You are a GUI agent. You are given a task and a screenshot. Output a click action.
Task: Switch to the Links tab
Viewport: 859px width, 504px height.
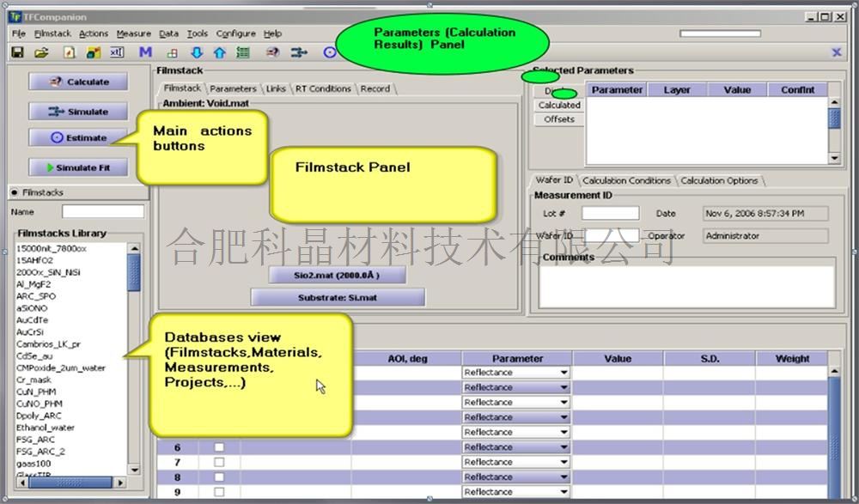[x=276, y=88]
